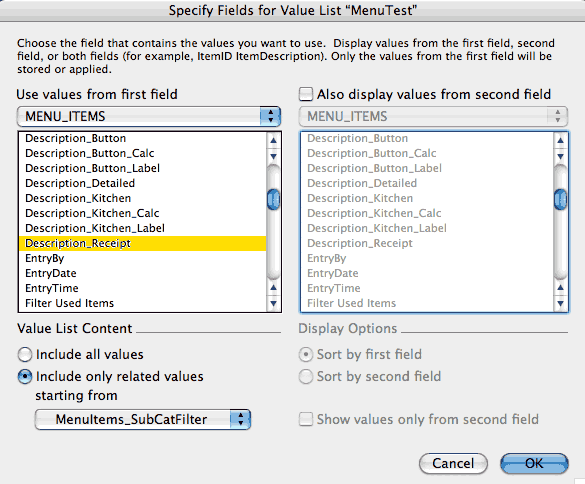Image resolution: width=585 pixels, height=484 pixels.
Task: Click bottom scroll-up arrow in second field list
Action: 560,288
